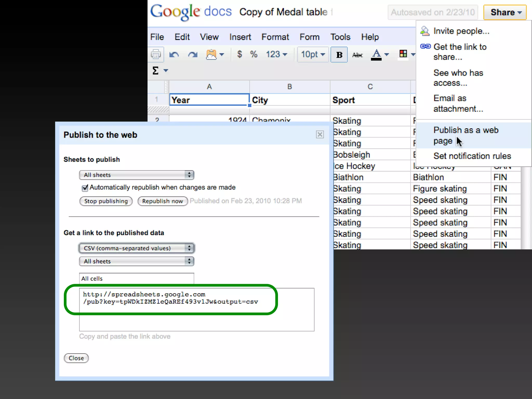The height and width of the screenshot is (399, 532).
Task: Click the Google docs logo
Action: [x=191, y=12]
